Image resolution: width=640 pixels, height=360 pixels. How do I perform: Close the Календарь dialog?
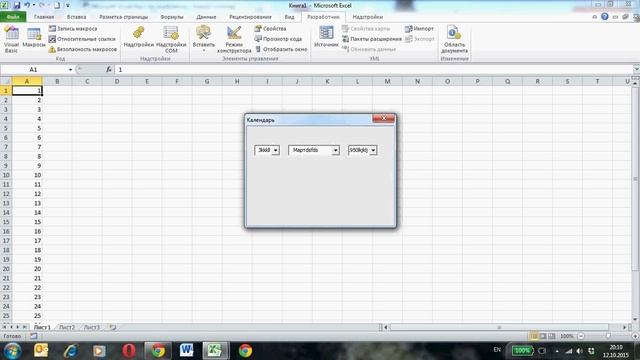click(383, 118)
